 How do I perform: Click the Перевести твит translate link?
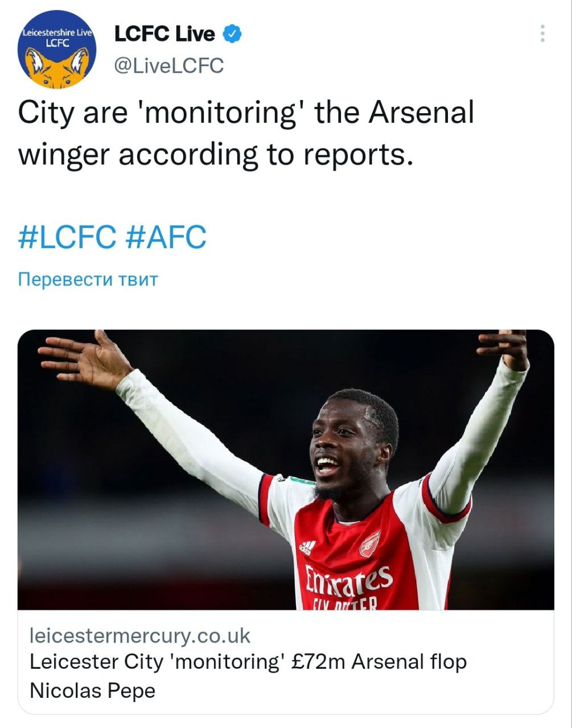88,279
